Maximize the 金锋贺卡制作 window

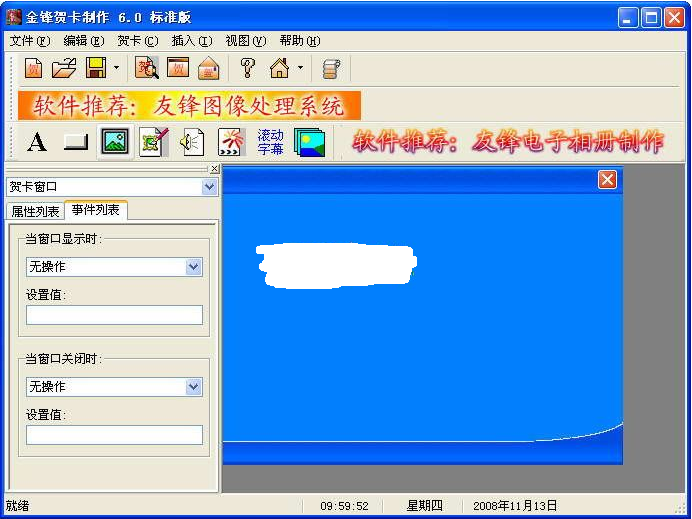(651, 18)
